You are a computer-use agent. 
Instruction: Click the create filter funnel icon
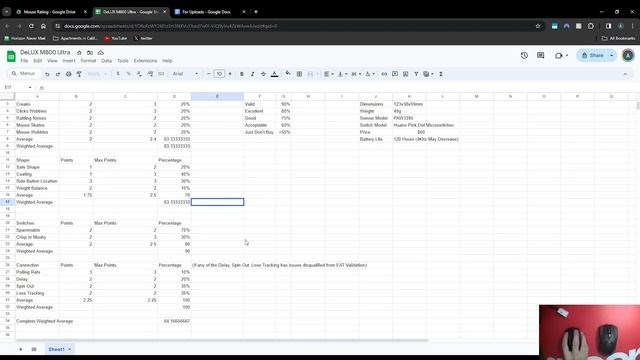pyautogui.click(x=416, y=74)
